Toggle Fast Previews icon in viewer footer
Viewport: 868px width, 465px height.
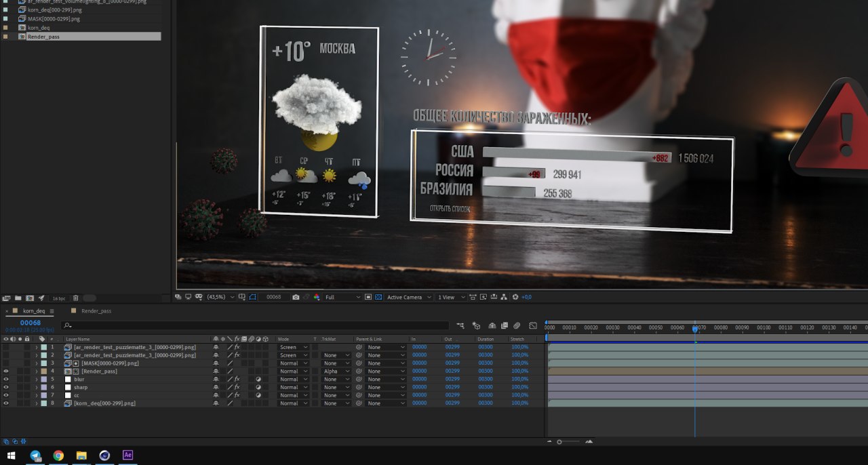pyautogui.click(x=483, y=297)
